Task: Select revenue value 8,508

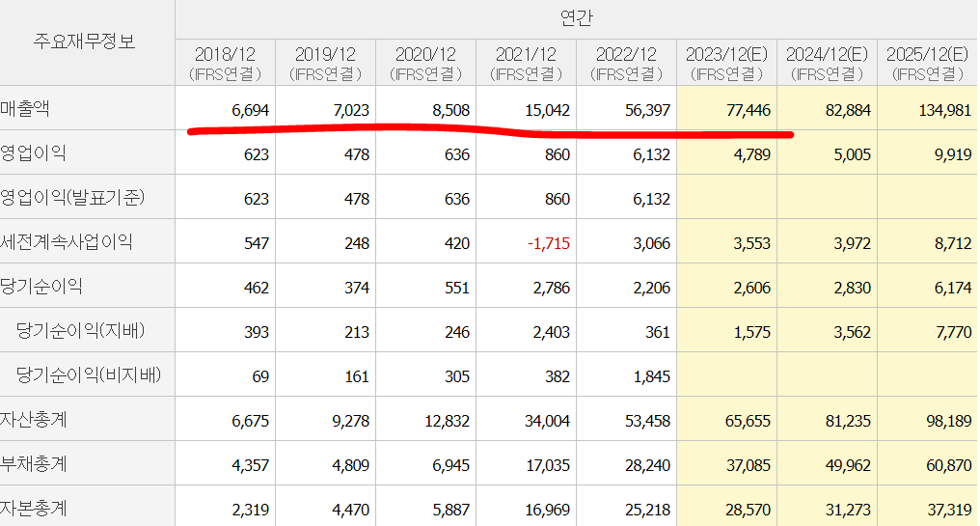Action: [450, 111]
